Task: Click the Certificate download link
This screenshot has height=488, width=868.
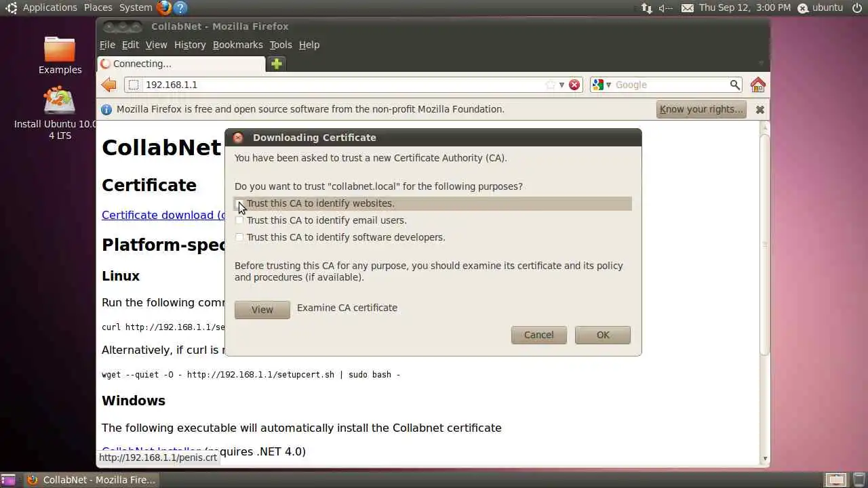Action: coord(163,215)
